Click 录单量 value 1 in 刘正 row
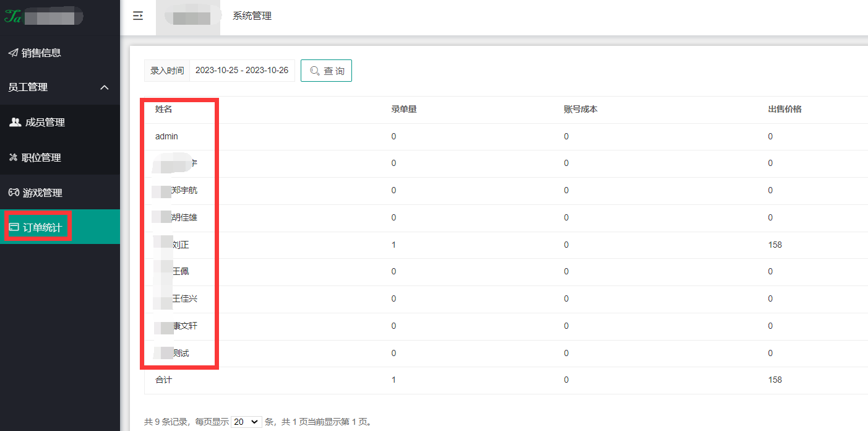 click(393, 245)
